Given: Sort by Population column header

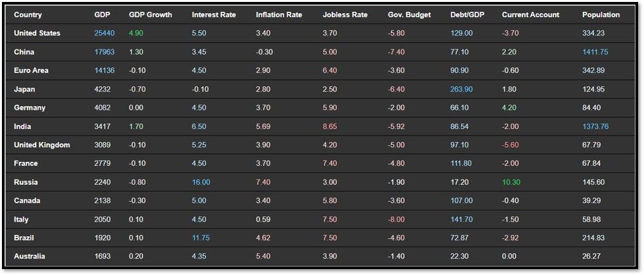Looking at the screenshot, I should click(601, 14).
